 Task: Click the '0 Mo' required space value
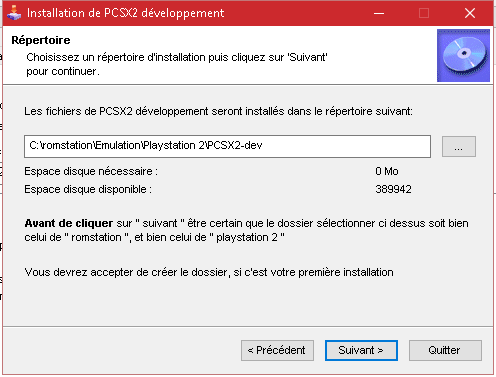(387, 171)
